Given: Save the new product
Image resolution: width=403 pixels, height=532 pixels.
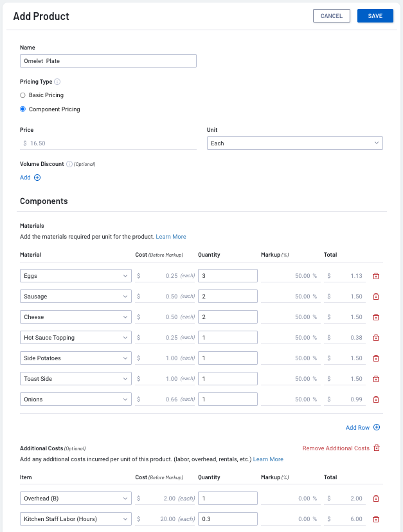Looking at the screenshot, I should (375, 15).
